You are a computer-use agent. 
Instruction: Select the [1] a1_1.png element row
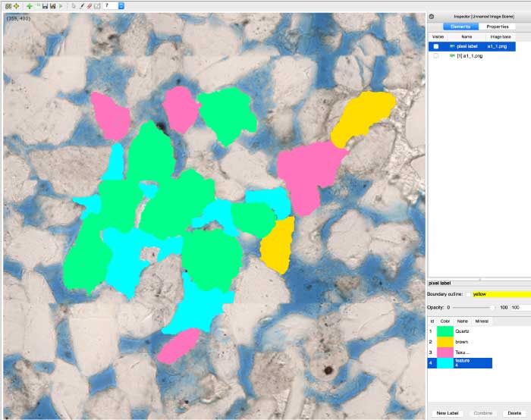click(472, 56)
